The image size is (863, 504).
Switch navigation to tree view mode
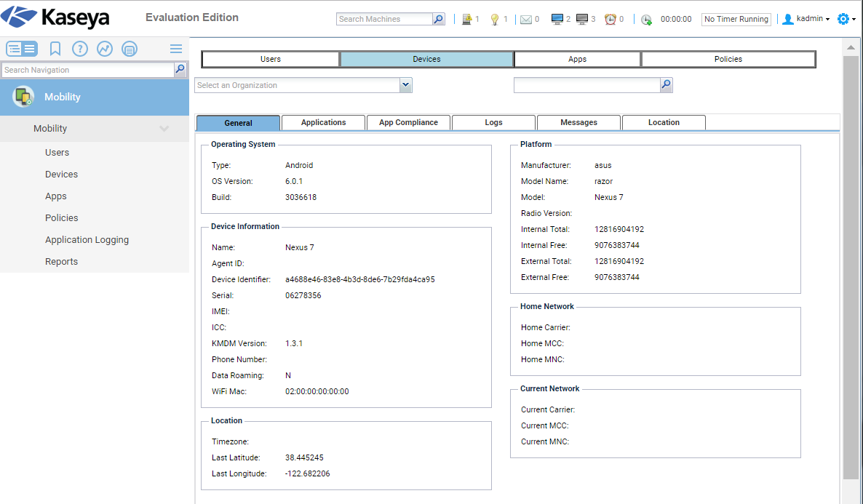point(15,49)
